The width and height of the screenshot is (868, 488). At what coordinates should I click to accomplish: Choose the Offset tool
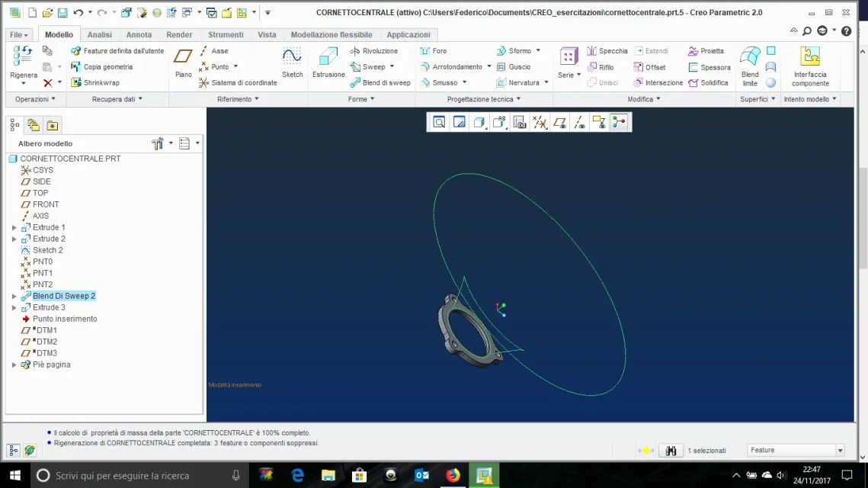pos(649,67)
